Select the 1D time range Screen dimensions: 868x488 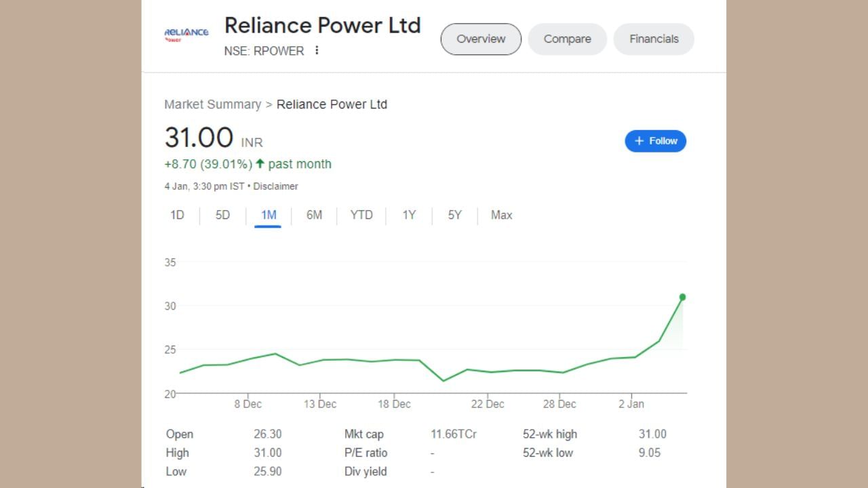tap(177, 216)
